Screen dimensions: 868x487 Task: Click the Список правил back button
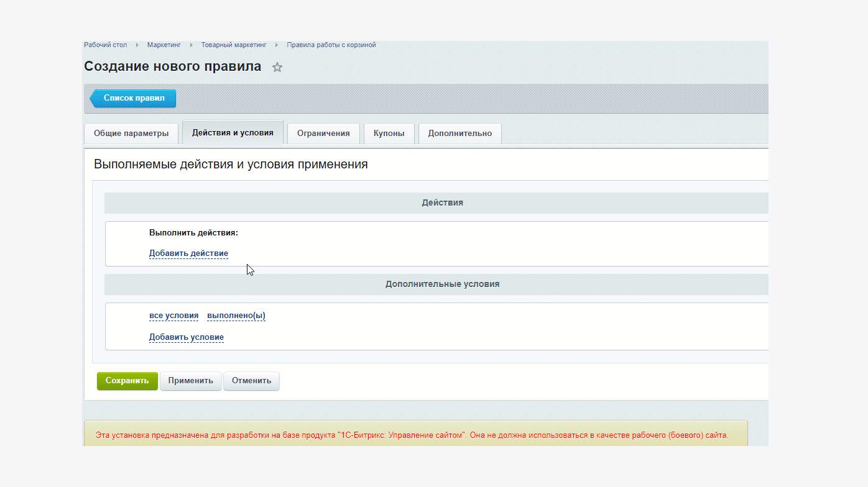click(x=134, y=98)
